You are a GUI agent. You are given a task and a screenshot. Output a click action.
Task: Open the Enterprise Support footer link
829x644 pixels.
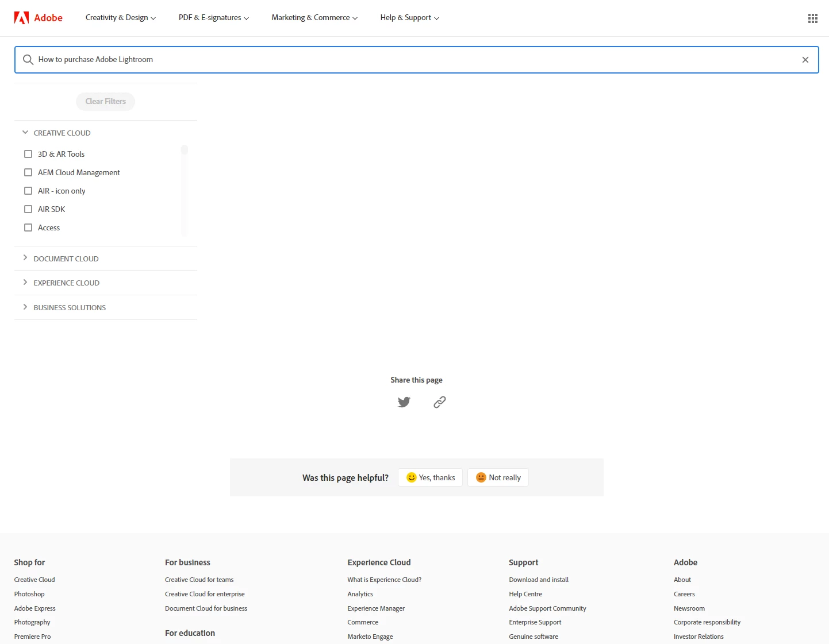(535, 622)
